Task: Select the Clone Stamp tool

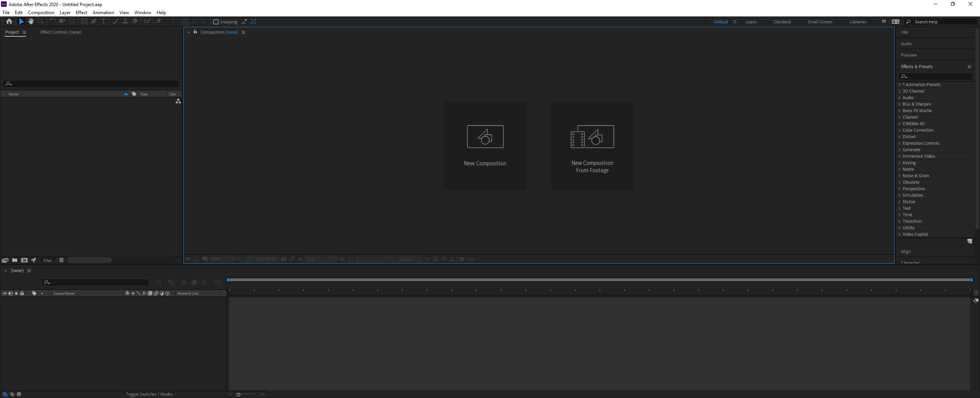Action: pyautogui.click(x=125, y=21)
